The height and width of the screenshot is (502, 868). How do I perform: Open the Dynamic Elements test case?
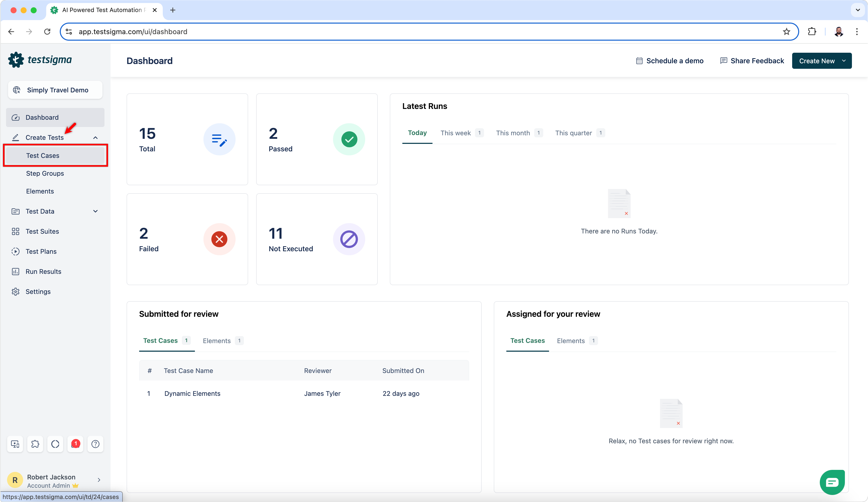192,394
